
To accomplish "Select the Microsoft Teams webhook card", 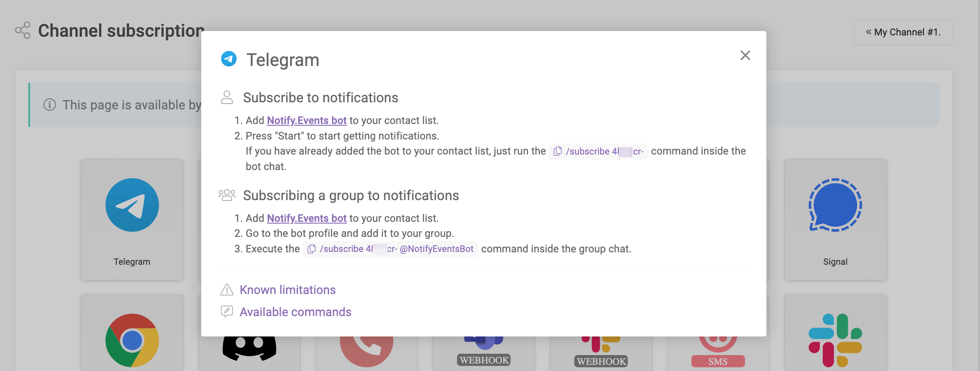I will click(484, 353).
